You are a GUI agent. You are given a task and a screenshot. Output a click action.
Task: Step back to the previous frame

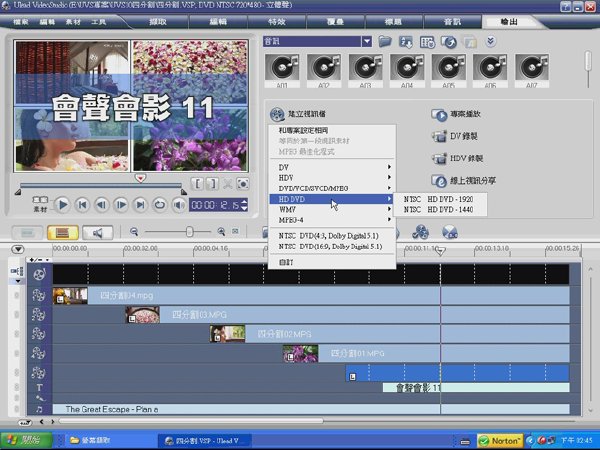point(101,205)
